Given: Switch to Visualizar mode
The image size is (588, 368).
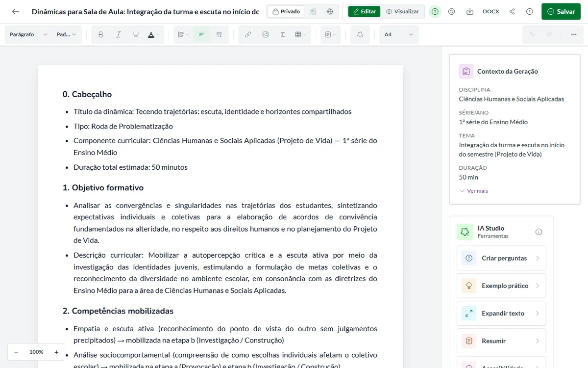Looking at the screenshot, I should coord(402,11).
